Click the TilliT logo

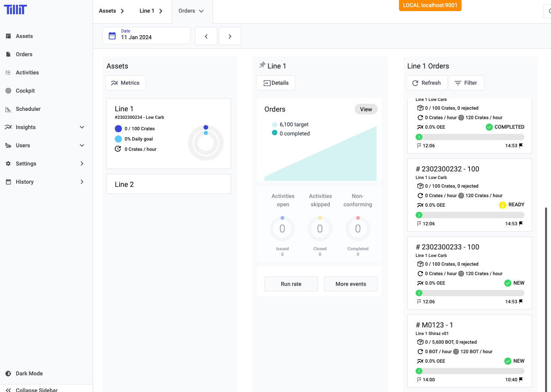click(x=15, y=10)
